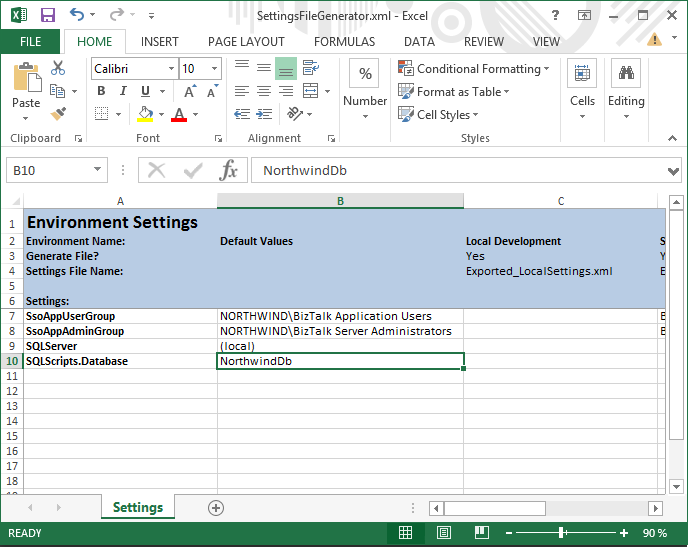Viewport: 688px width, 547px height.
Task: Open Alignment settings dialog launcher
Action: (331, 139)
